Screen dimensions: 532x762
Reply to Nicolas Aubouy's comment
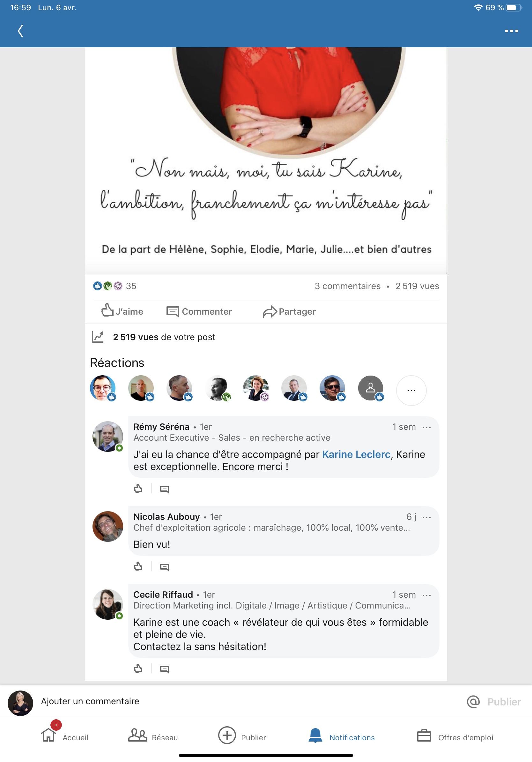[165, 567]
